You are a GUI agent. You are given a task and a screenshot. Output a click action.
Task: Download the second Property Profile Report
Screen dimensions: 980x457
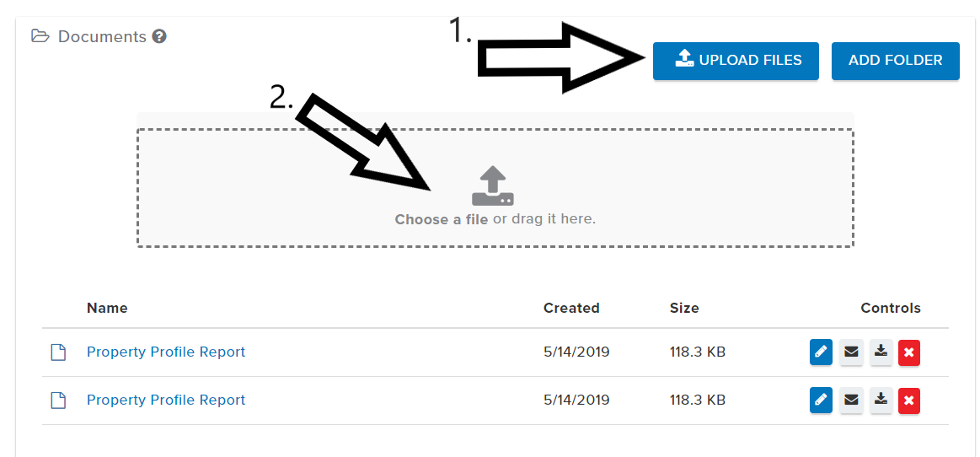pyautogui.click(x=881, y=401)
